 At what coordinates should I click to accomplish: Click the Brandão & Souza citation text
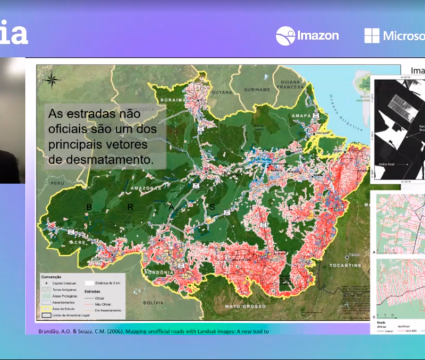pos(154,331)
